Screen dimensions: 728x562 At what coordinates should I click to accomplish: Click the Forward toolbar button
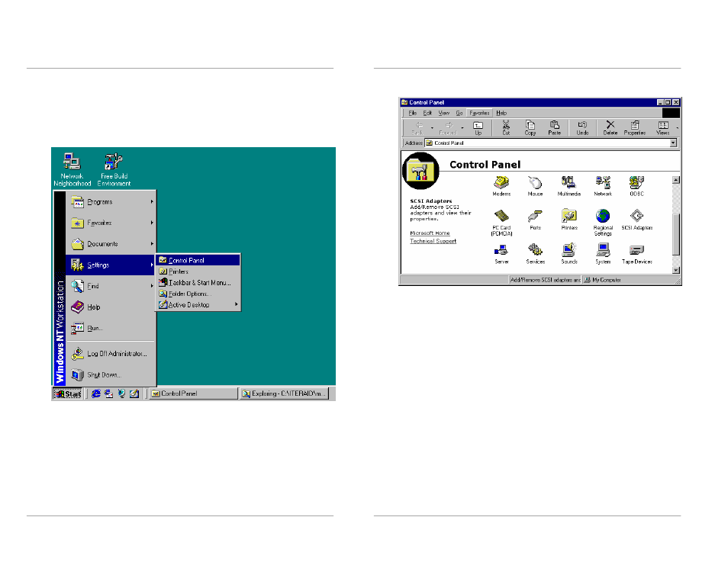pos(448,128)
